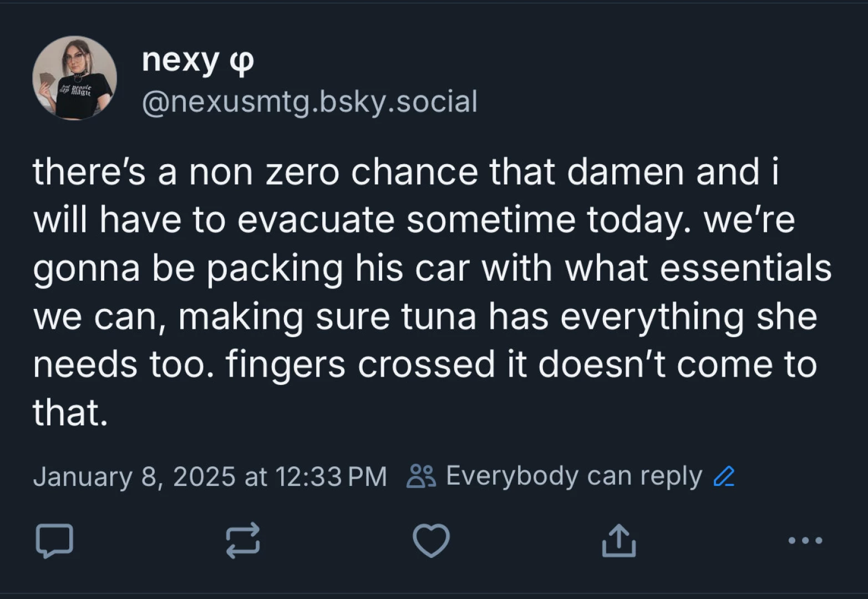The image size is (868, 599).
Task: Click the display name "nexy φ"
Action: pyautogui.click(x=197, y=59)
